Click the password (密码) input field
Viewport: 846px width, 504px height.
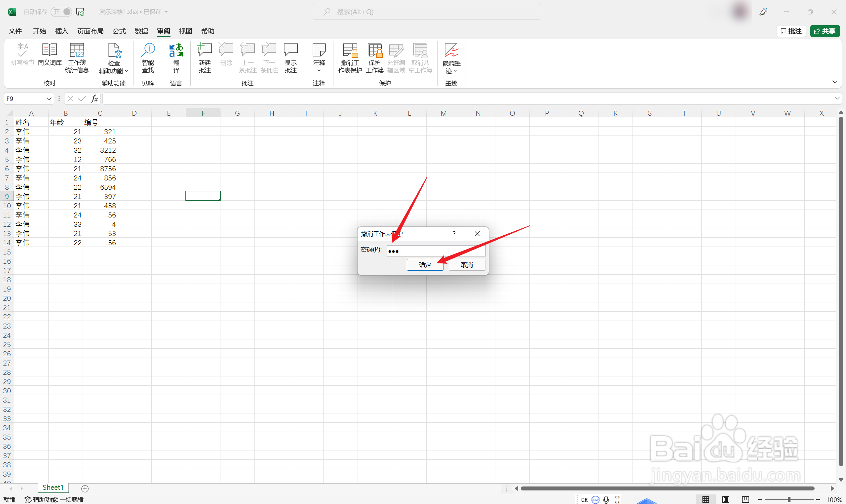[436, 251]
